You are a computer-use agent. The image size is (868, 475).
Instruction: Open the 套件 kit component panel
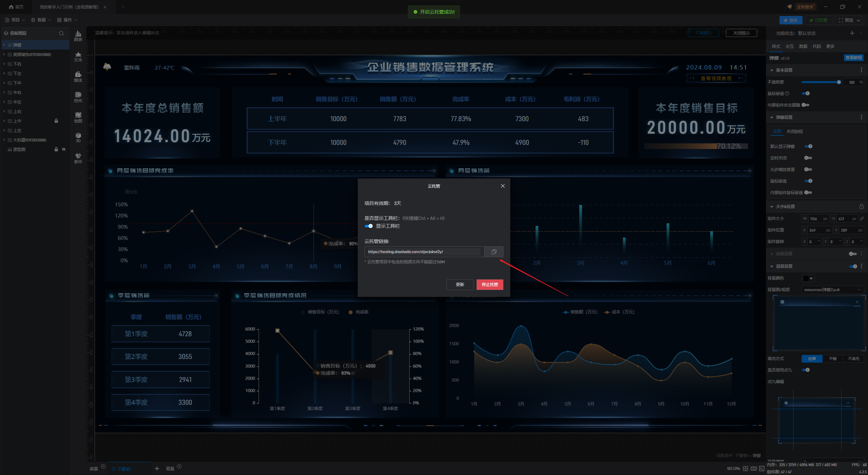click(x=78, y=158)
